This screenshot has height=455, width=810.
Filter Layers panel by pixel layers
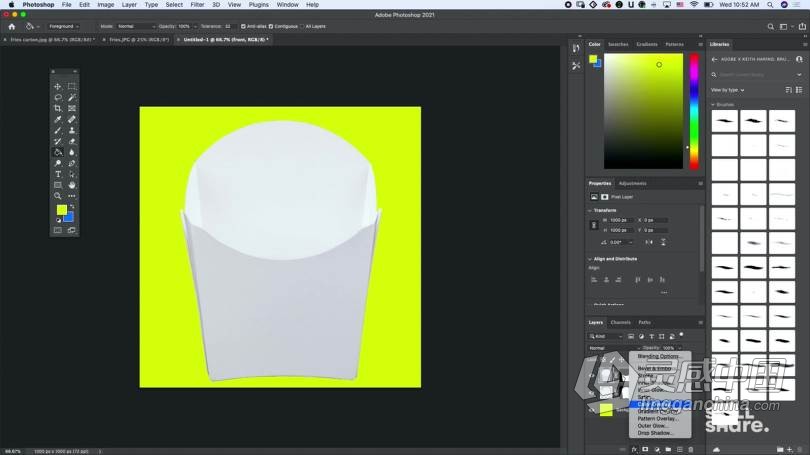[631, 336]
